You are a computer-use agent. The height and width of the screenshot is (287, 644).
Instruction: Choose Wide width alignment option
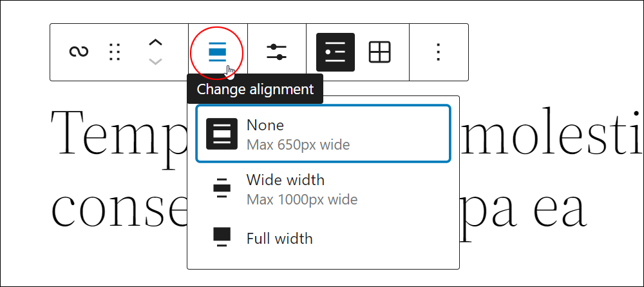[323, 190]
